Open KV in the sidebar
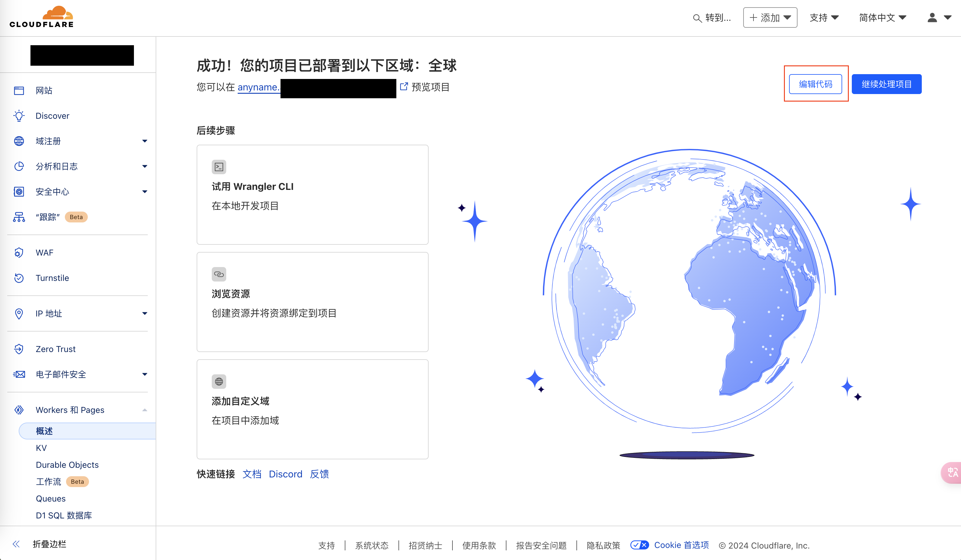Viewport: 961px width, 560px height. [x=41, y=448]
